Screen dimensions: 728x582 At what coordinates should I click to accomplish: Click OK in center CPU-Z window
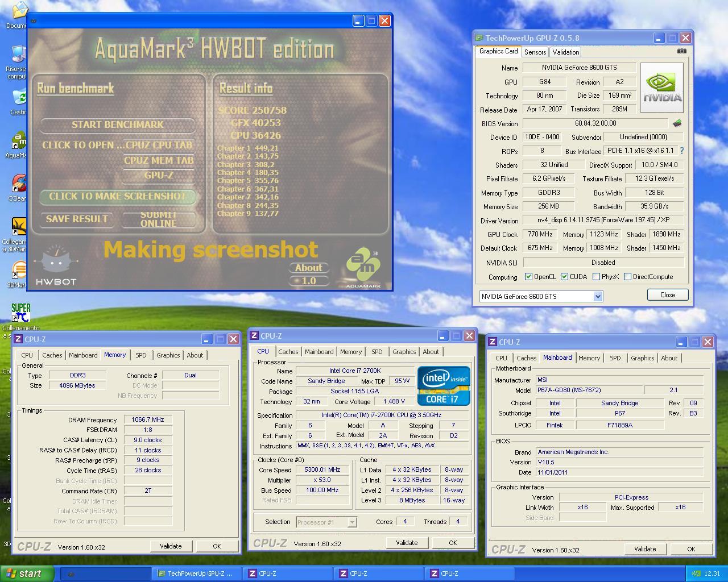click(x=453, y=543)
